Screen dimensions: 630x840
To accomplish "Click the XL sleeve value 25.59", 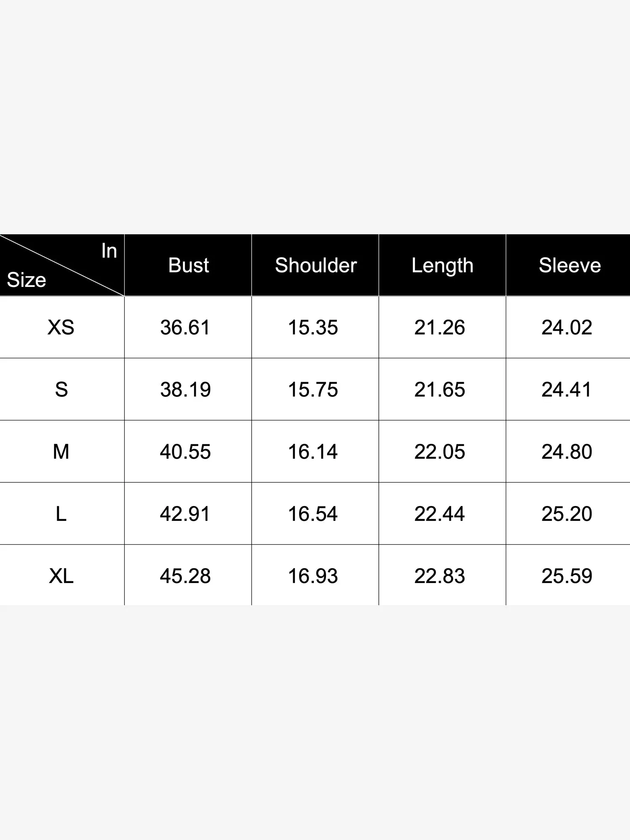I will coord(567,576).
